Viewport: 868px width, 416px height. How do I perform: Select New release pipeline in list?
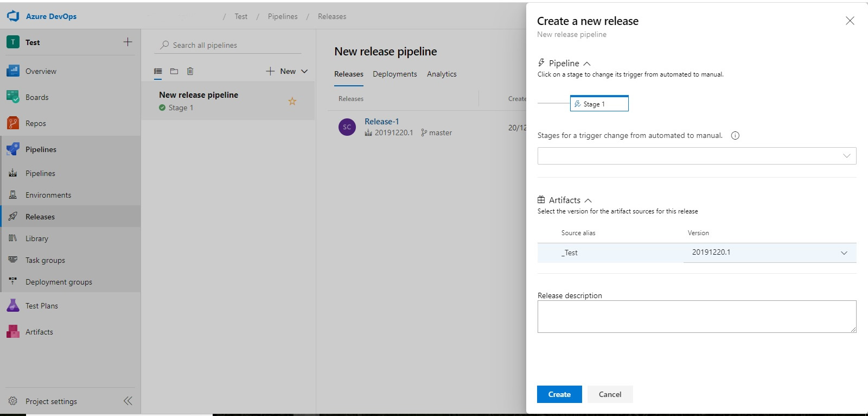click(x=228, y=101)
